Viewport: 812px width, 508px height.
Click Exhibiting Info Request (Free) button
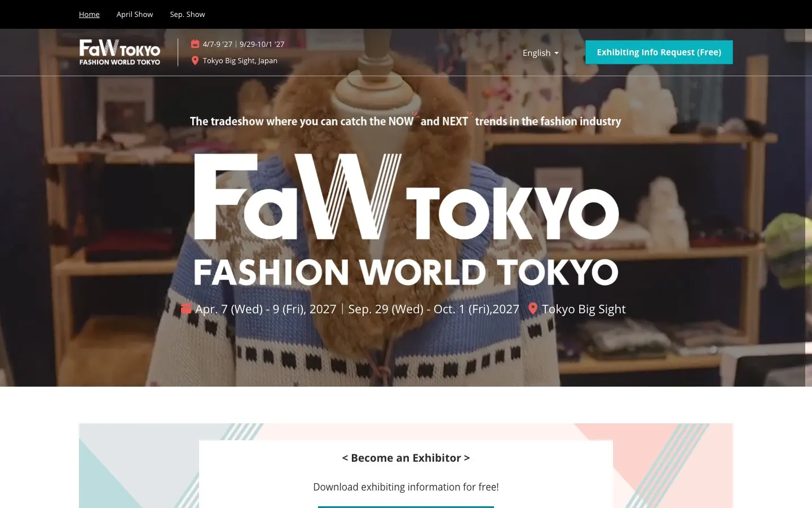(x=659, y=52)
